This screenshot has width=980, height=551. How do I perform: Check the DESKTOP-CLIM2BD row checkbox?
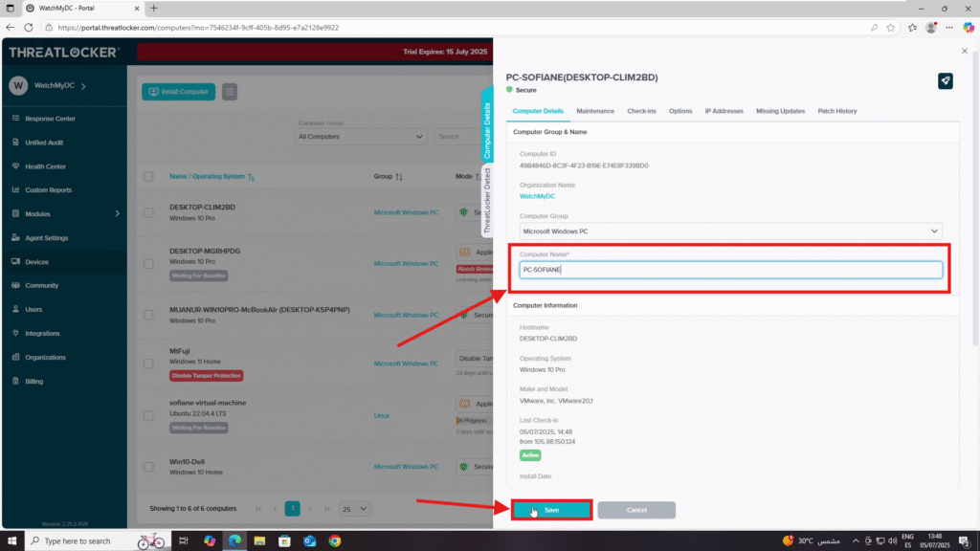[x=148, y=212]
